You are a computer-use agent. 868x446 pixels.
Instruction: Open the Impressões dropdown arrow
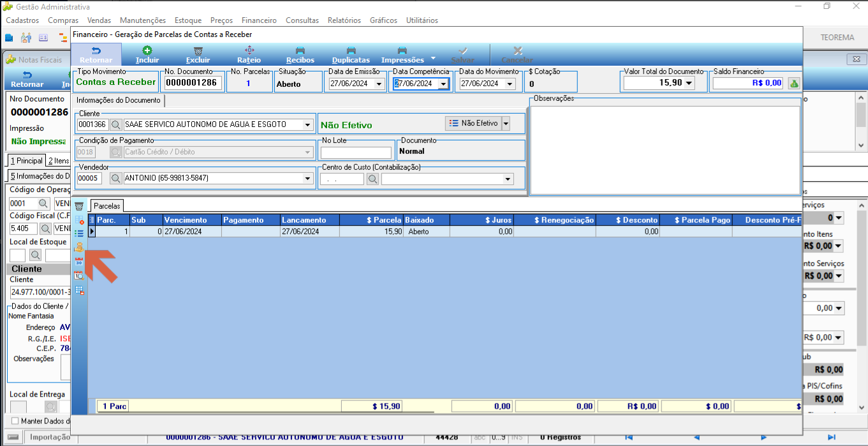pos(433,56)
